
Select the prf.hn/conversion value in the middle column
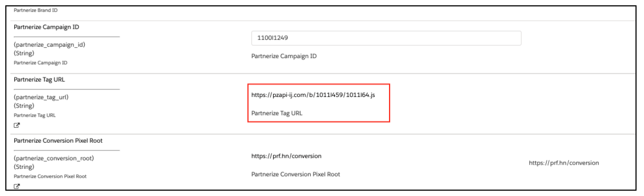pos(286,156)
